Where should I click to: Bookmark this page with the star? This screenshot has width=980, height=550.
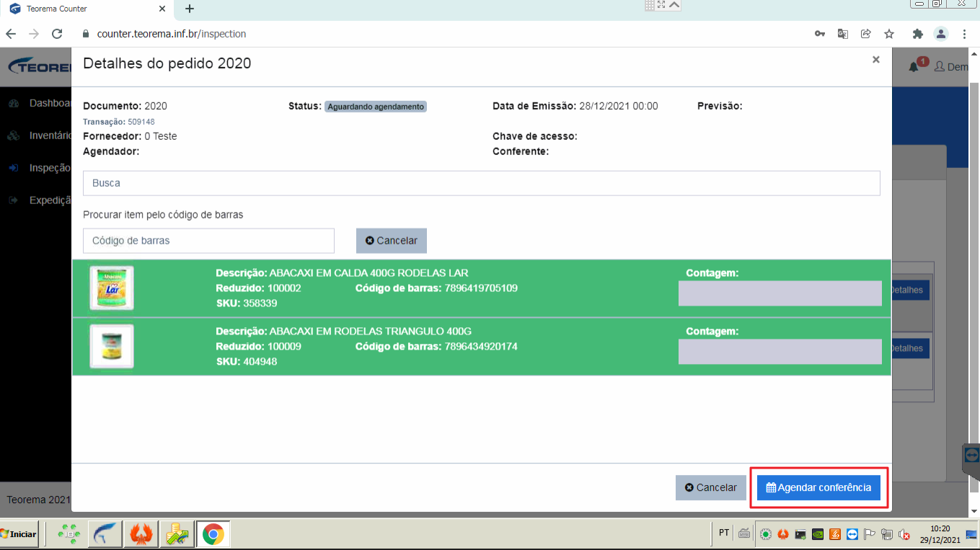(889, 34)
